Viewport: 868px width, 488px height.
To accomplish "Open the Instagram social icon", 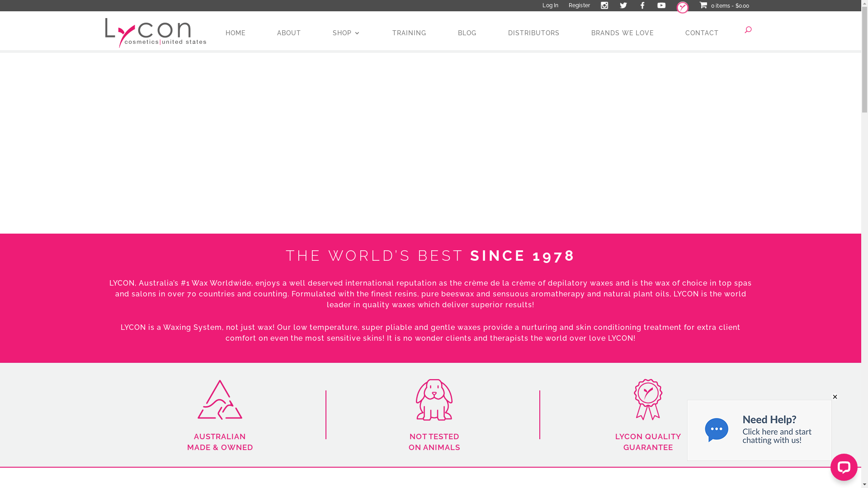I will pyautogui.click(x=604, y=5).
